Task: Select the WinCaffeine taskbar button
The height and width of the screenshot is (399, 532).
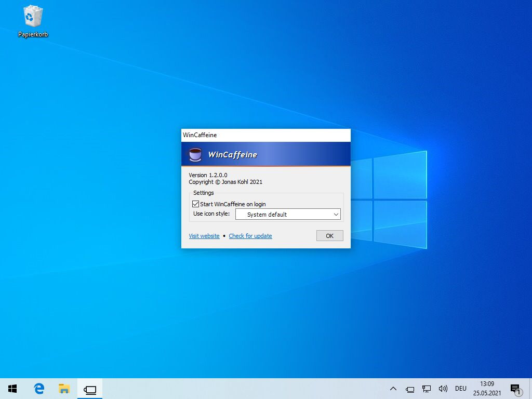Action: coord(90,389)
